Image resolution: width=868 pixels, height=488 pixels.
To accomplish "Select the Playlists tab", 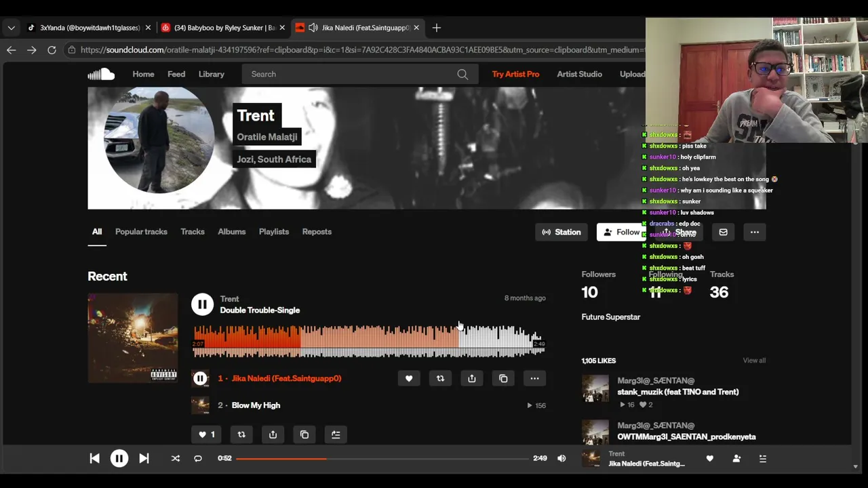I will [274, 232].
